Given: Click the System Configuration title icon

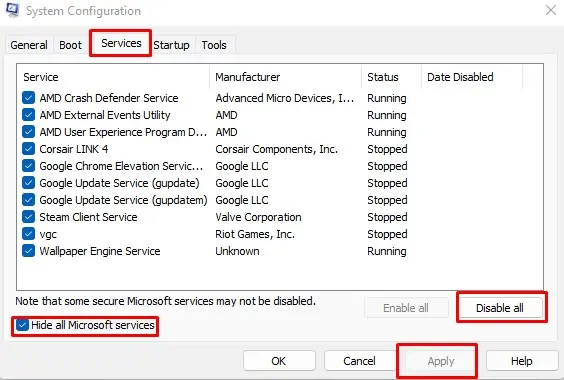Looking at the screenshot, I should tap(12, 10).
